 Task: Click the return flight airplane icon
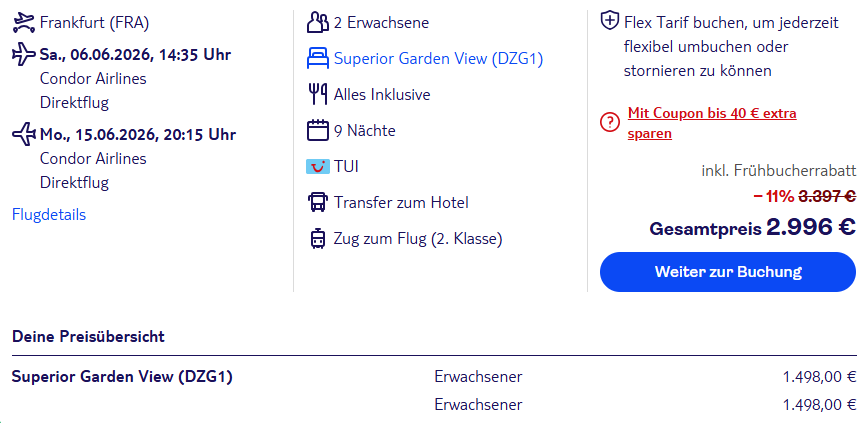click(x=23, y=134)
